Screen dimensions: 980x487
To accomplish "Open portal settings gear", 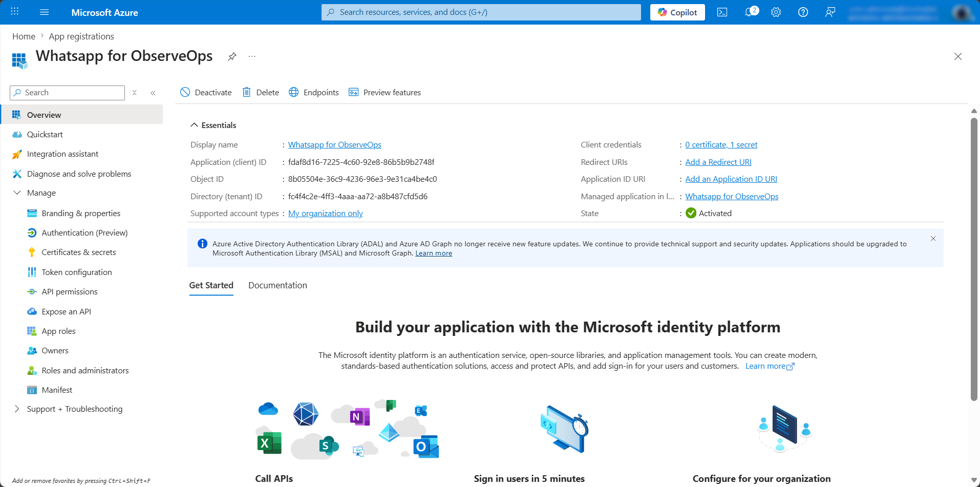I will coord(776,12).
